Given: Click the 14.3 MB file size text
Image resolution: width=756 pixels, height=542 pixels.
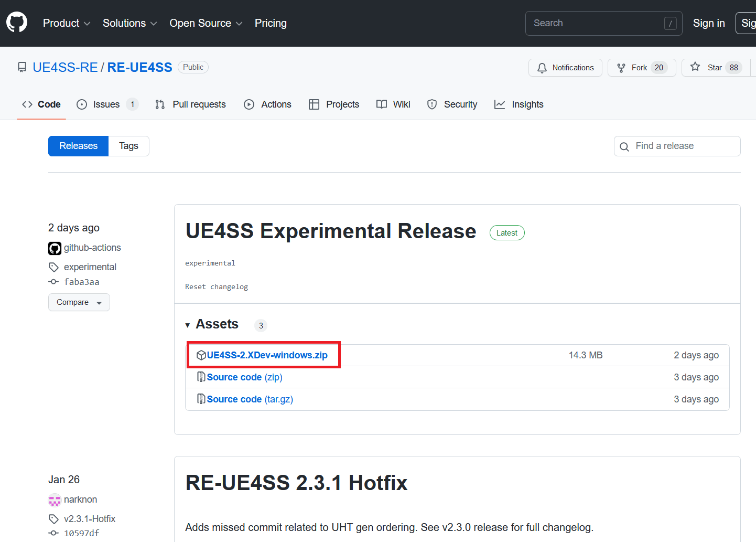Looking at the screenshot, I should 586,355.
